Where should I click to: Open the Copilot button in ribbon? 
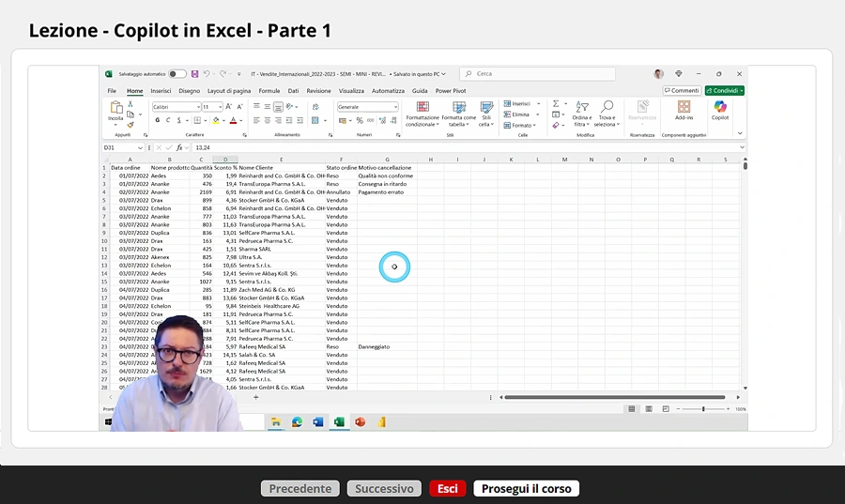tap(720, 111)
